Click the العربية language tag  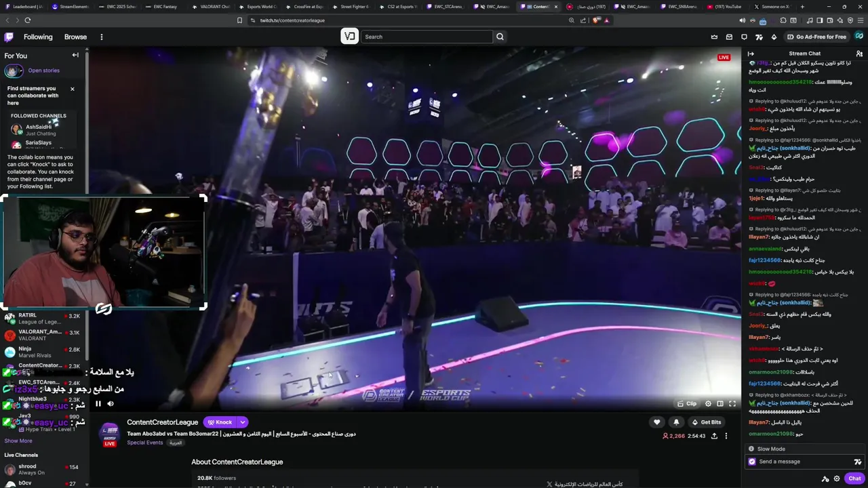176,443
